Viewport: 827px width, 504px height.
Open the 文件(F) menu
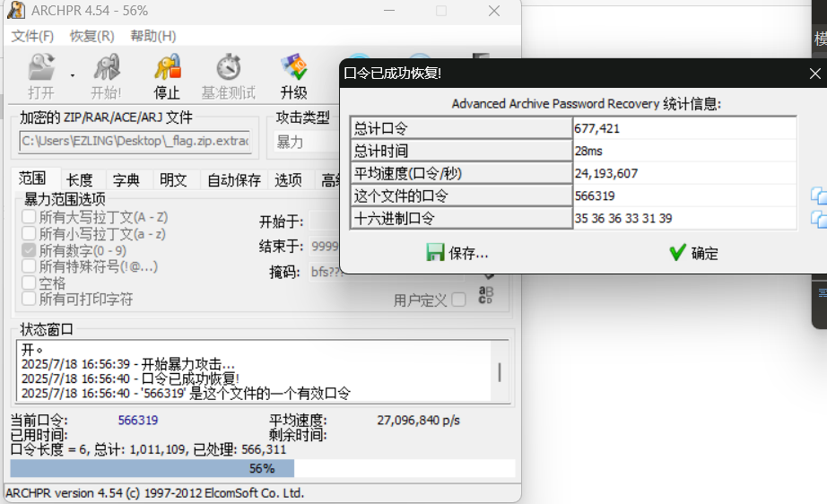(x=32, y=36)
